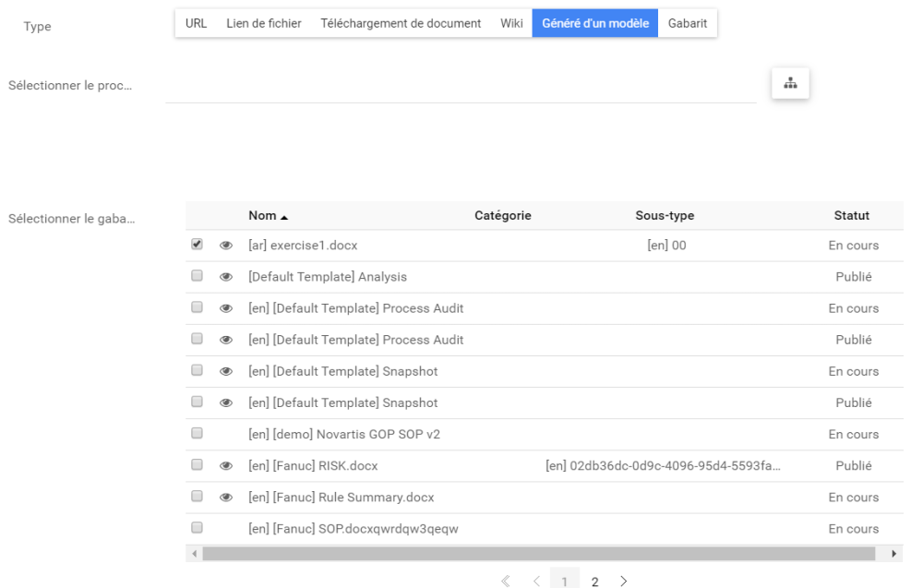Preview the [ar] exercise1.docx template
This screenshot has height=588, width=923.
[x=225, y=246]
